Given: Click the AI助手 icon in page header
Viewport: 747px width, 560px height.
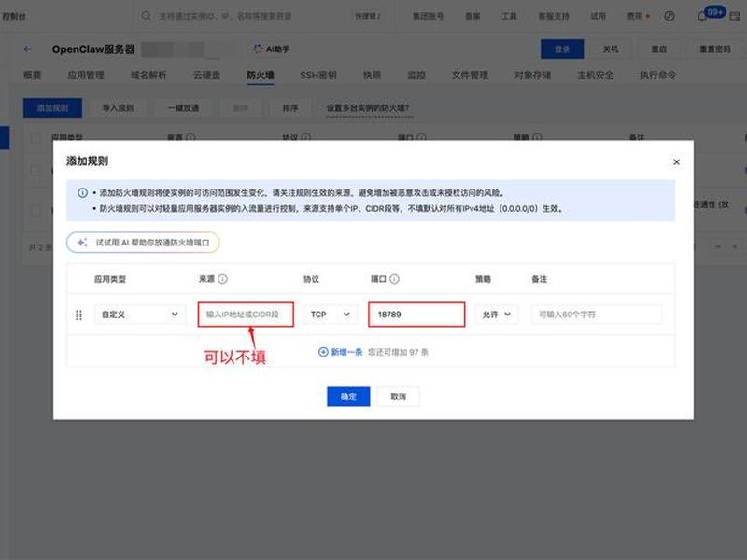Looking at the screenshot, I should pyautogui.click(x=258, y=49).
